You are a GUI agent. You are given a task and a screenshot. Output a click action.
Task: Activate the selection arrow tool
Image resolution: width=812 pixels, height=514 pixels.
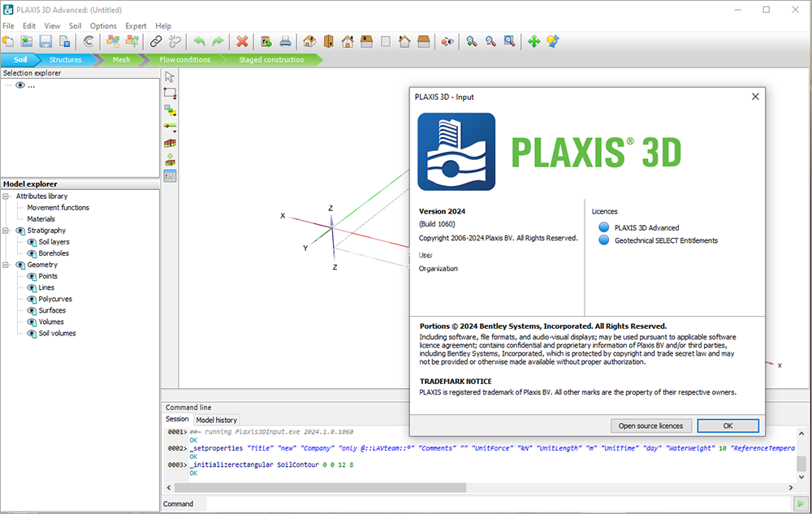170,76
